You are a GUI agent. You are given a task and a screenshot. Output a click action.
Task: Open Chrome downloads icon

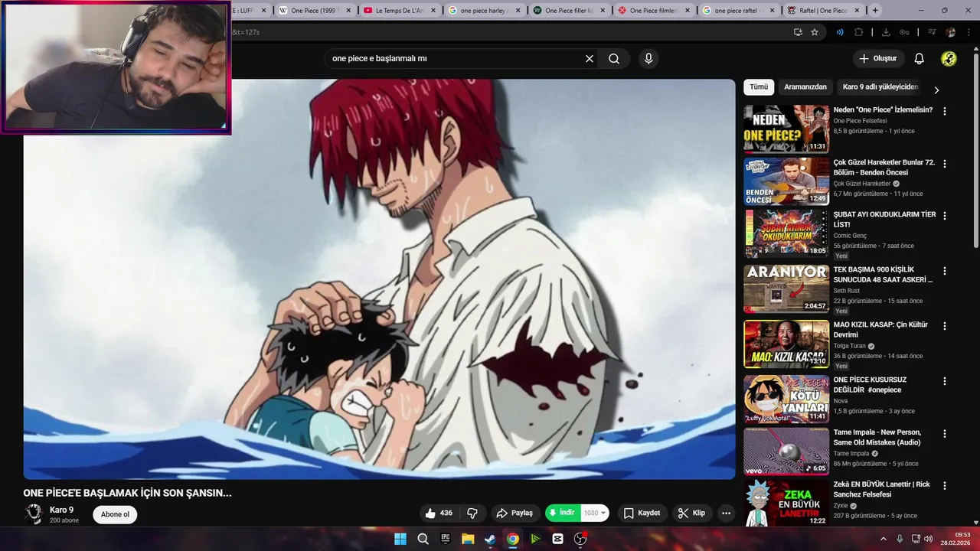point(886,32)
